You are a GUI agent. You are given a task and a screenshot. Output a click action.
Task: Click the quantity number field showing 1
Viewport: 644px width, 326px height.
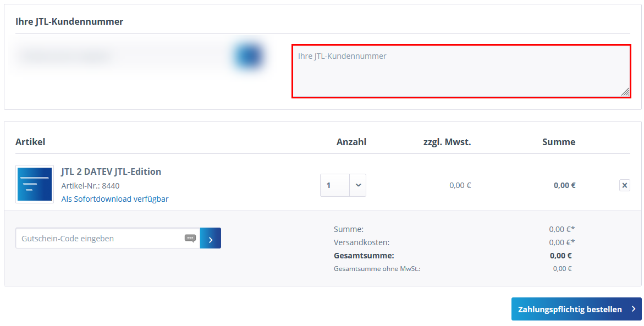(x=334, y=185)
